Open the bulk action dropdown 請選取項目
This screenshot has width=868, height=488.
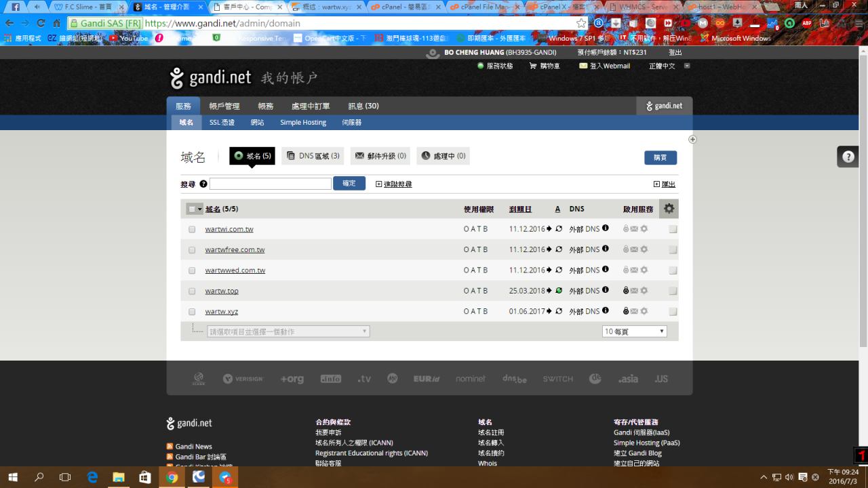pos(288,331)
